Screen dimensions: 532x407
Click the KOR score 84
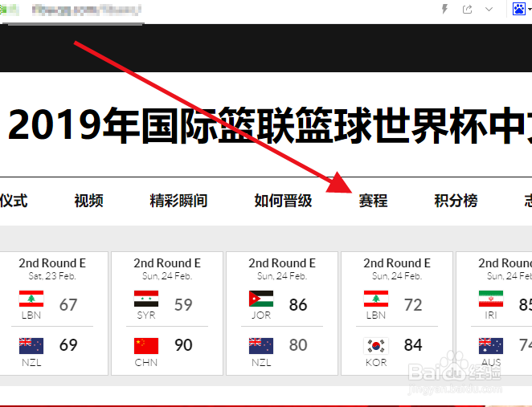(x=413, y=345)
